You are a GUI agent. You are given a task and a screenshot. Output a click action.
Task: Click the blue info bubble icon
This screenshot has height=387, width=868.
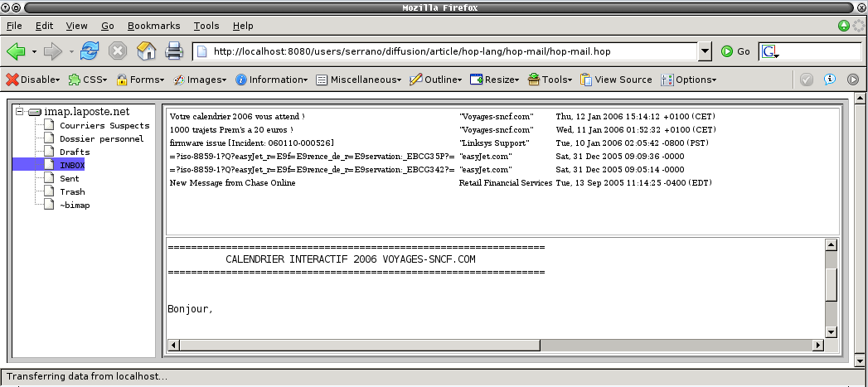[x=830, y=80]
